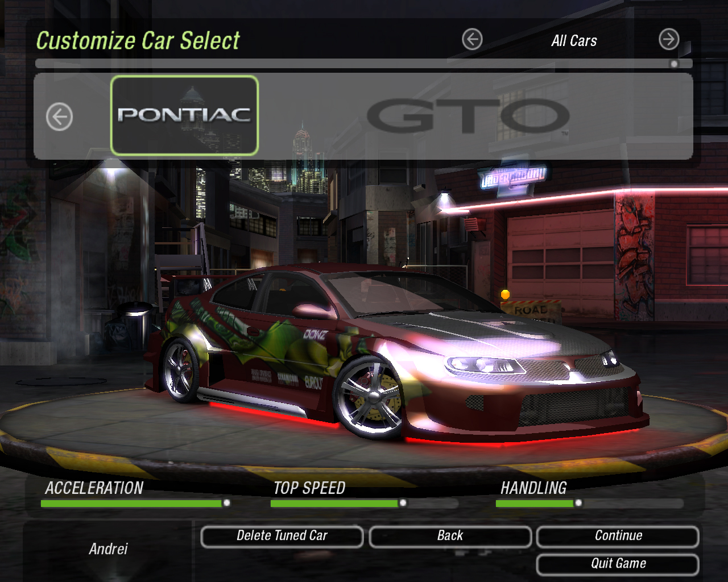Click the GTO model logo

tap(468, 116)
